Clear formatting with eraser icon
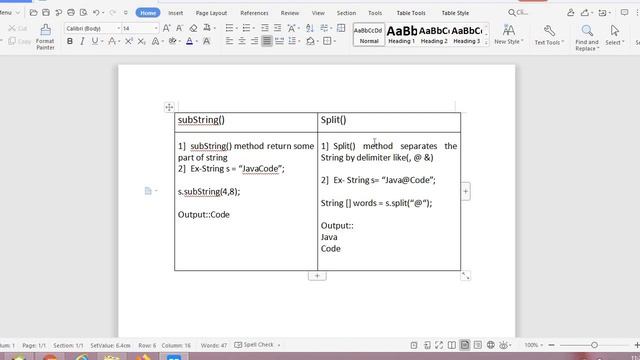 (x=193, y=28)
